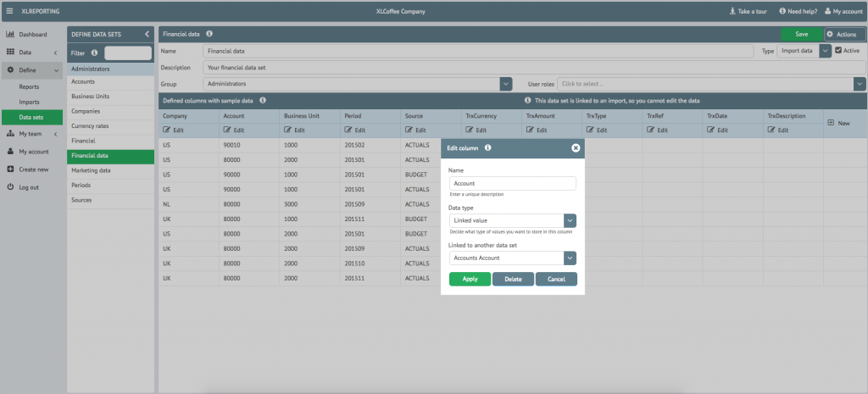This screenshot has height=394, width=868.
Task: Click the NL company cell
Action: point(189,204)
